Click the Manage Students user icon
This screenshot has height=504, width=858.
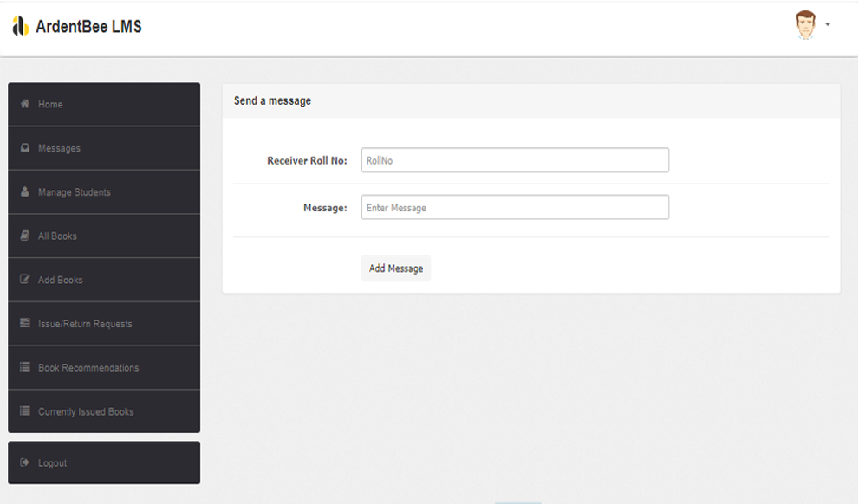click(25, 192)
